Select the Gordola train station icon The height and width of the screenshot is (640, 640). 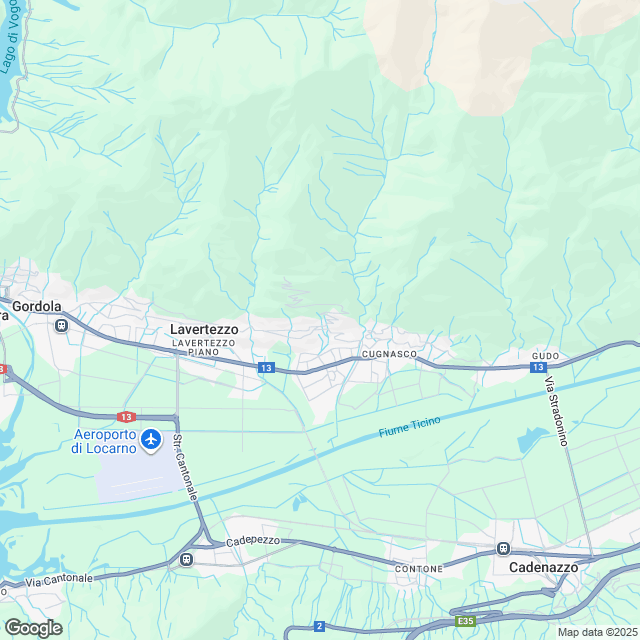(61, 326)
